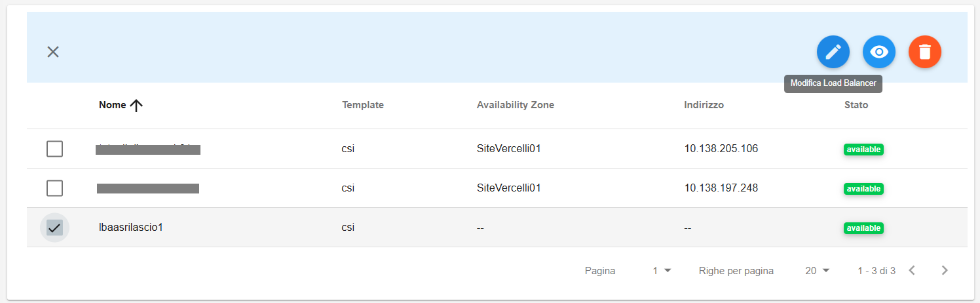Click the Template column header

tap(363, 105)
